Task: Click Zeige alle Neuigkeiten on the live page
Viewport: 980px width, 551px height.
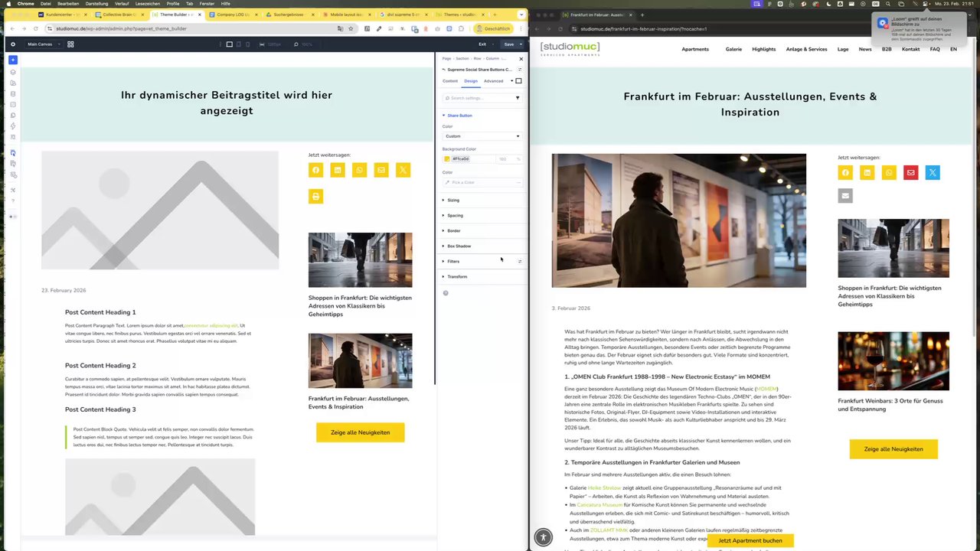Action: pos(893,449)
